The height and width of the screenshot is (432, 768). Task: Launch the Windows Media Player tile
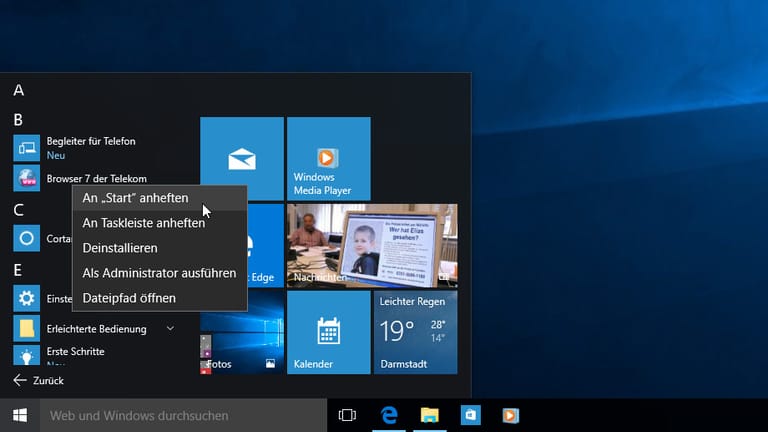(329, 159)
